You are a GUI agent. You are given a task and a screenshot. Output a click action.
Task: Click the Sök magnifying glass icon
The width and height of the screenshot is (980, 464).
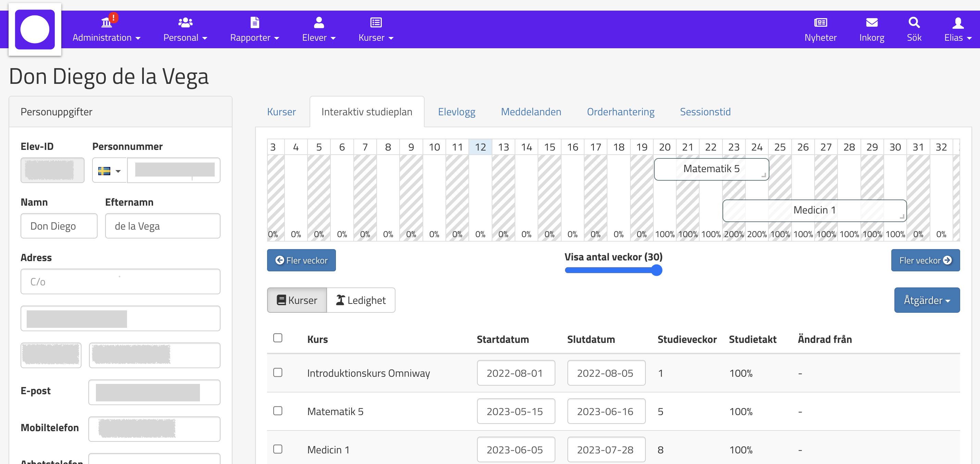[914, 23]
